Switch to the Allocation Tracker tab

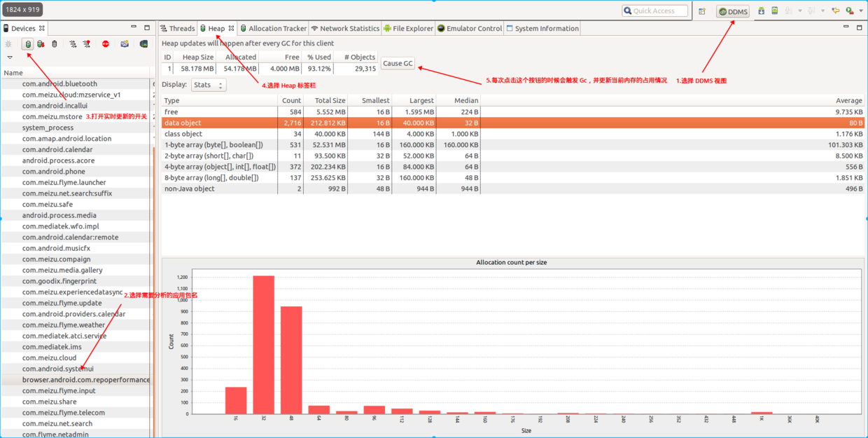tap(273, 29)
